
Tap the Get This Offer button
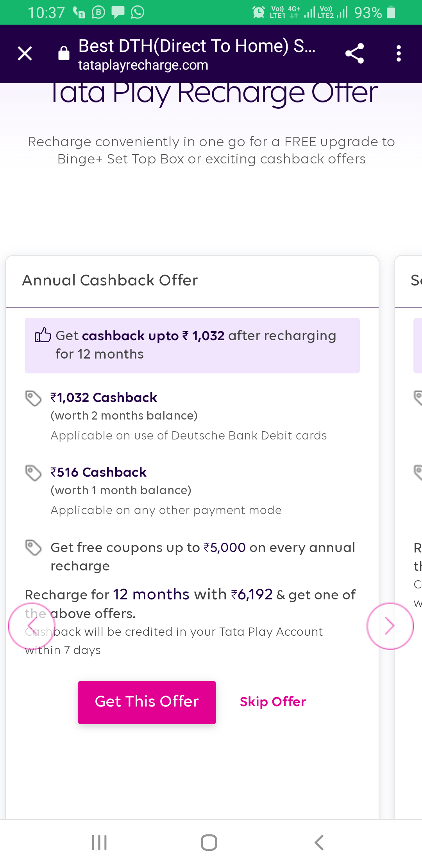click(x=147, y=702)
